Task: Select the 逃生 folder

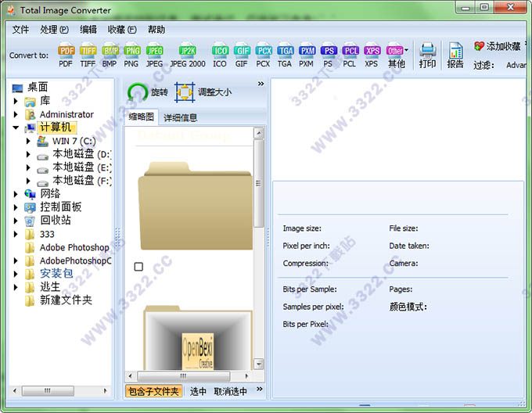Action: (43, 287)
